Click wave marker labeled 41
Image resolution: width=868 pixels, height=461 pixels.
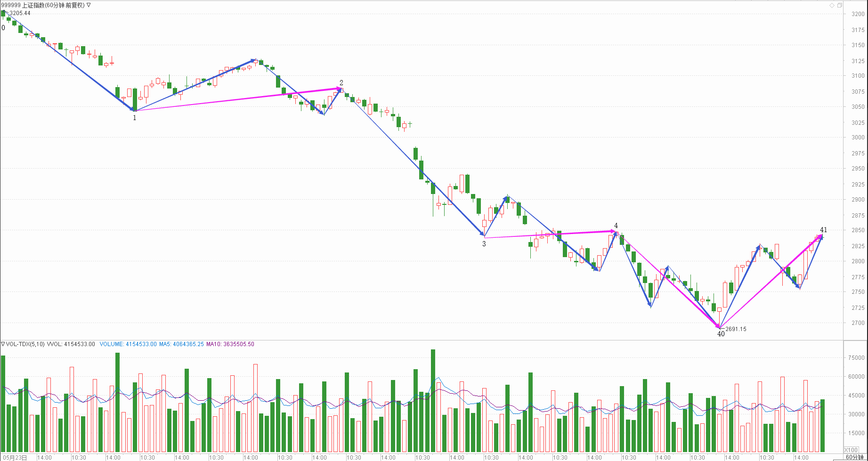click(x=823, y=230)
